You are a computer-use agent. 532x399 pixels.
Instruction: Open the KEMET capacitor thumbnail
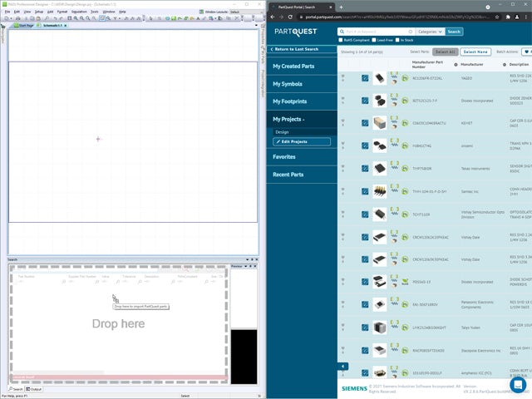point(380,123)
